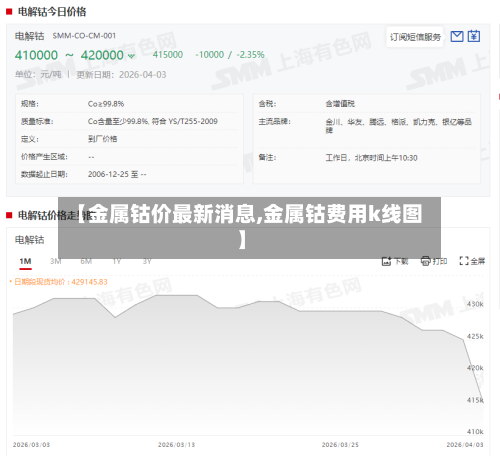Click the mainstream brands list text
Screen dimensions: 500x456
click(x=399, y=126)
